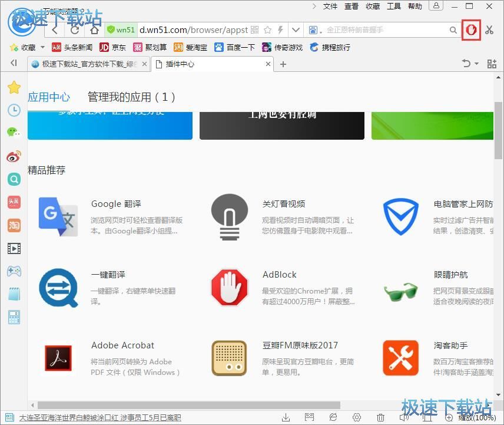Collapse the sidebar with arrow button

click(14, 62)
